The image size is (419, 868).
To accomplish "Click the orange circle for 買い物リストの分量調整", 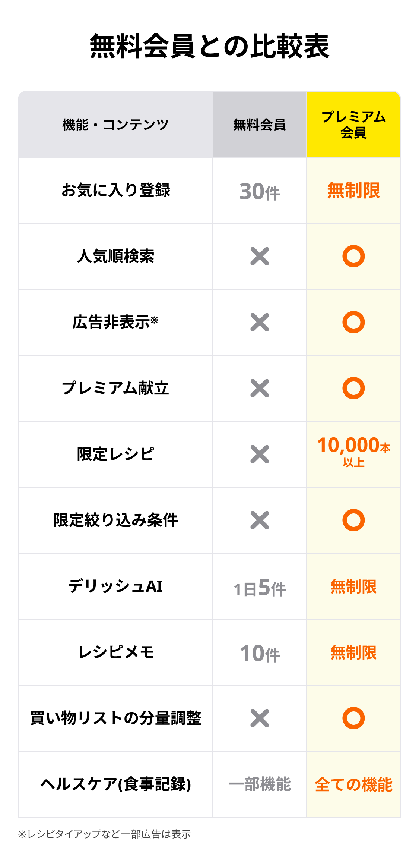I will point(353,718).
